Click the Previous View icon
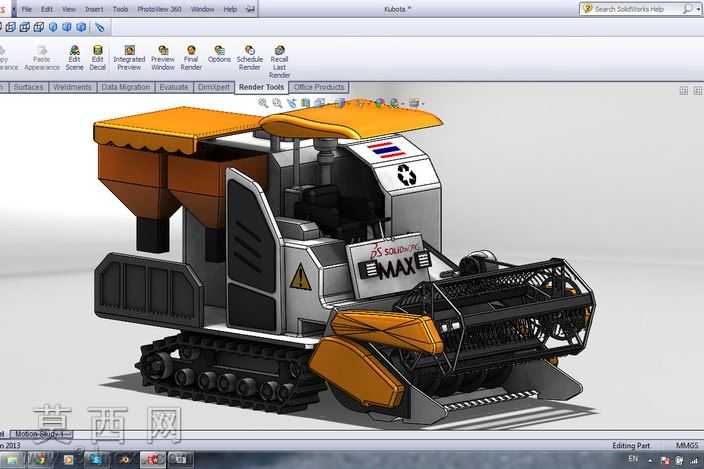Image resolution: width=704 pixels, height=469 pixels. coord(291,103)
